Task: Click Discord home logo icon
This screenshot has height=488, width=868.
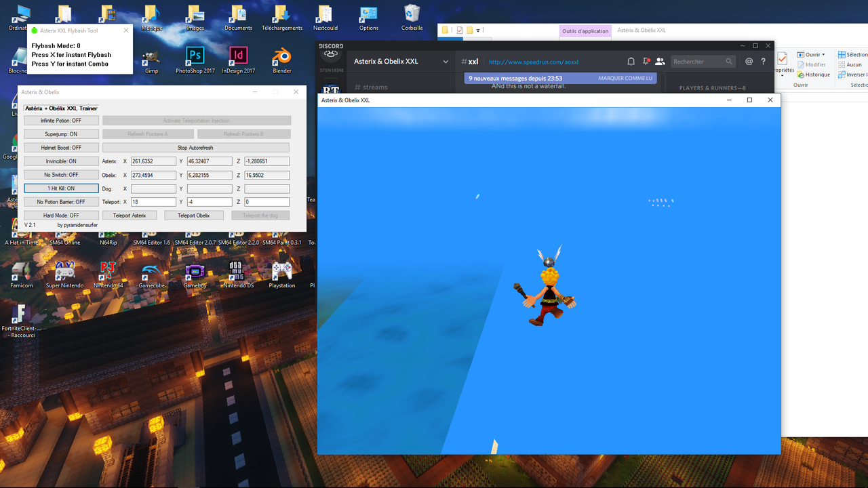Action: point(332,56)
